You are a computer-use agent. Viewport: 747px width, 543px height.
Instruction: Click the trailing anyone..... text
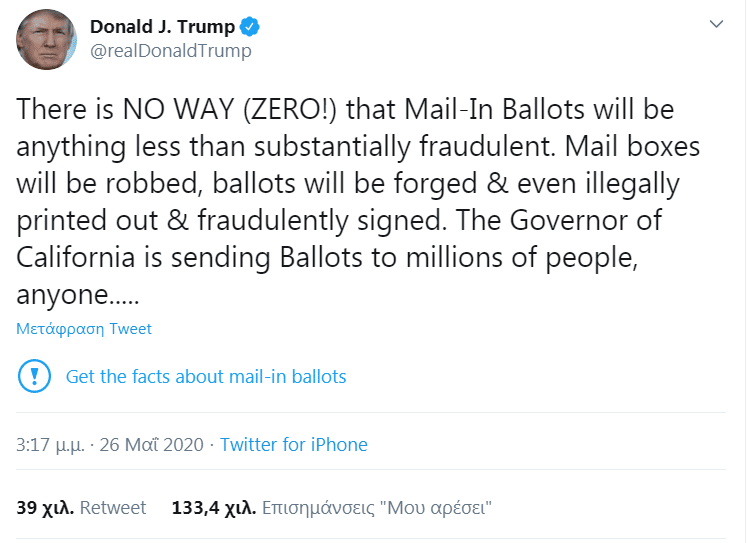[x=78, y=295]
